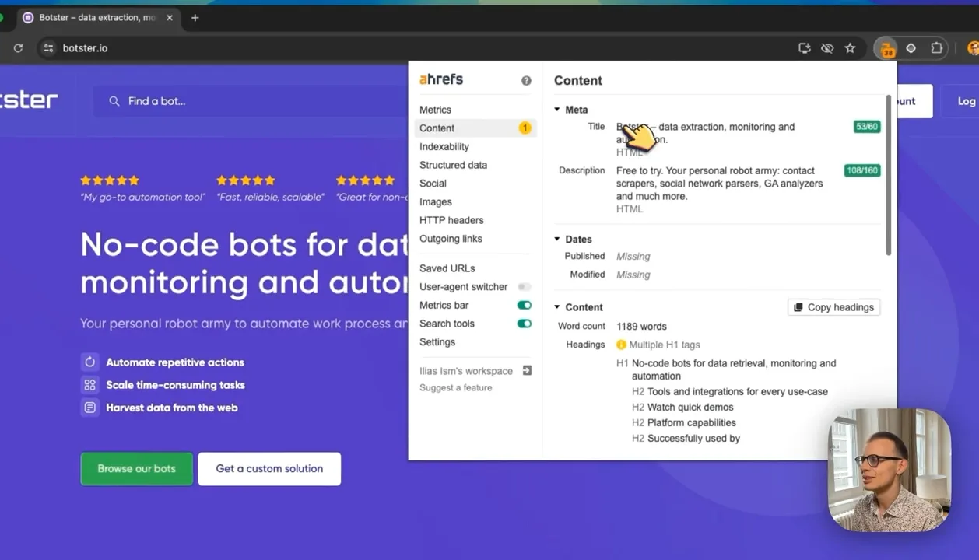Collapse the Content section triangle

(x=557, y=307)
